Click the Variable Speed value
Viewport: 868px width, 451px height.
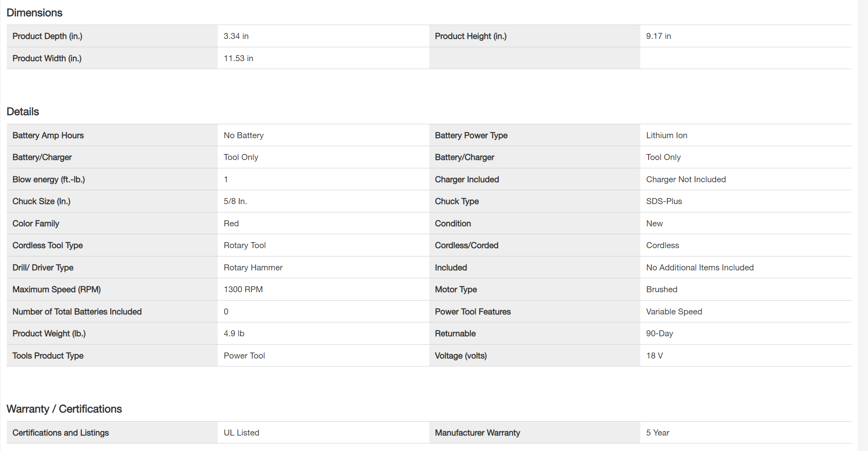pos(674,312)
